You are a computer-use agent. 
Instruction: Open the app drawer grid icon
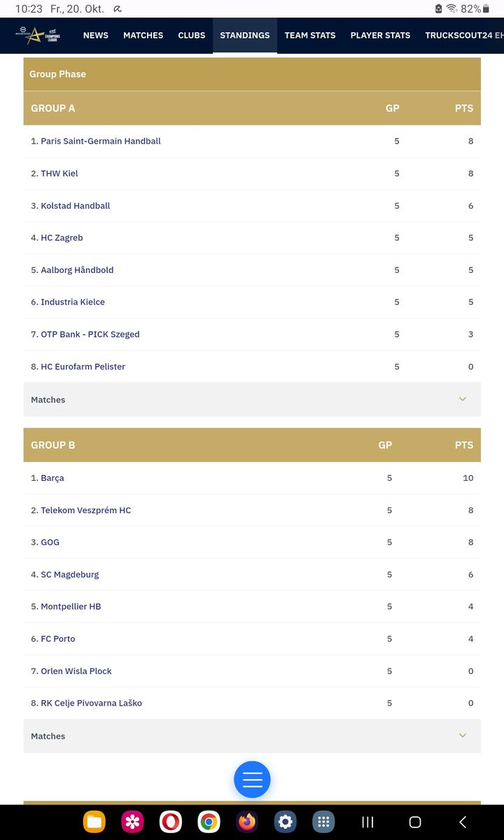pyautogui.click(x=323, y=822)
